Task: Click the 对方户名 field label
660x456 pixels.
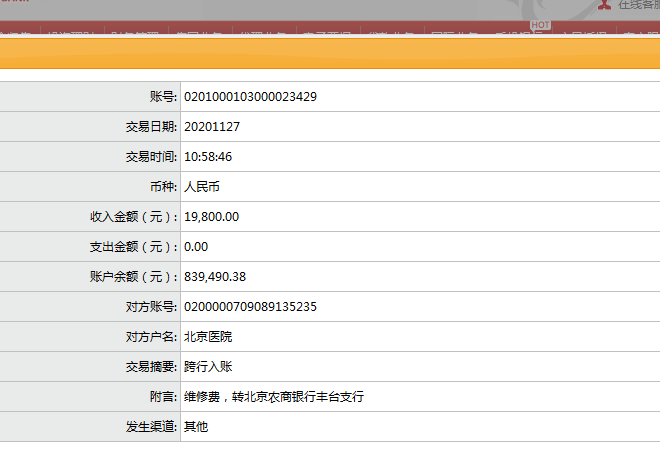Action: (x=151, y=337)
